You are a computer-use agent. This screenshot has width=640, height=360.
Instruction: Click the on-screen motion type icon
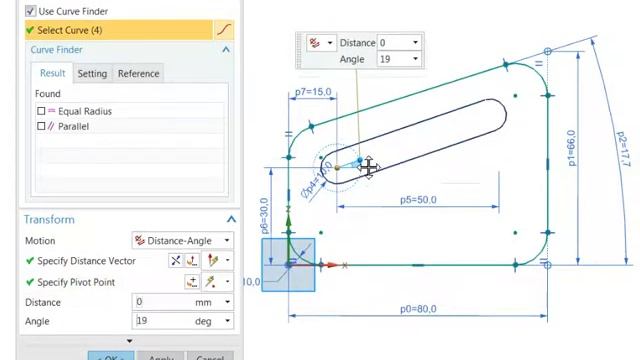[315, 43]
